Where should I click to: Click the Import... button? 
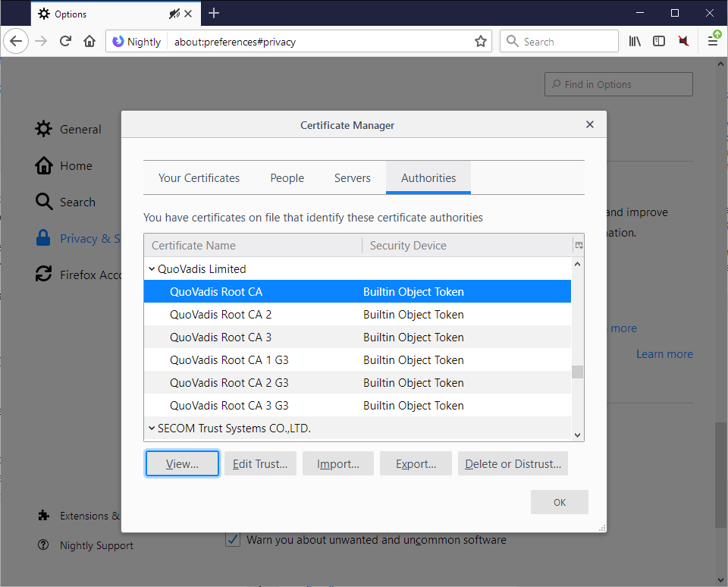338,463
